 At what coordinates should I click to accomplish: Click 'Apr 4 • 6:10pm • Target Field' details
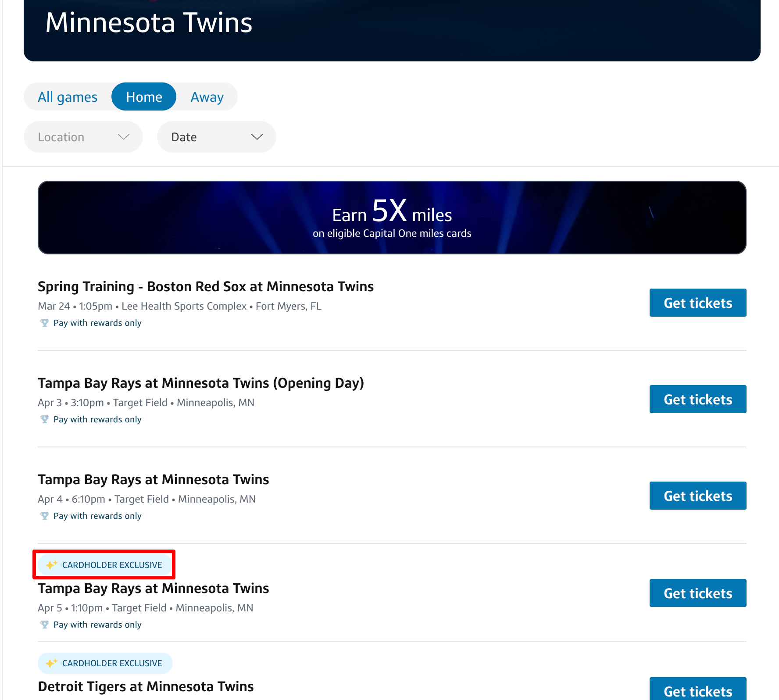[147, 499]
